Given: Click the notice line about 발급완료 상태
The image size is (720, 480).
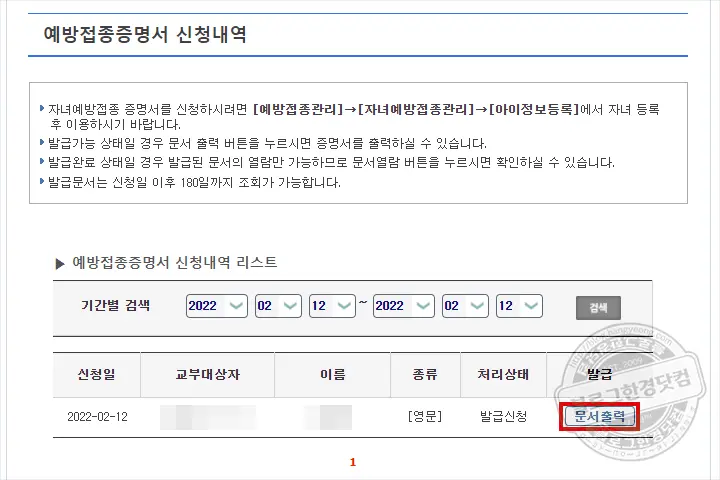Looking at the screenshot, I should (331, 162).
